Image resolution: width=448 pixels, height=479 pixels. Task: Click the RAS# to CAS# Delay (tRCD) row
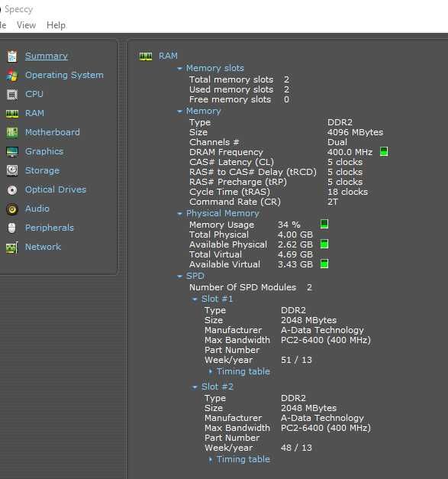(276, 172)
